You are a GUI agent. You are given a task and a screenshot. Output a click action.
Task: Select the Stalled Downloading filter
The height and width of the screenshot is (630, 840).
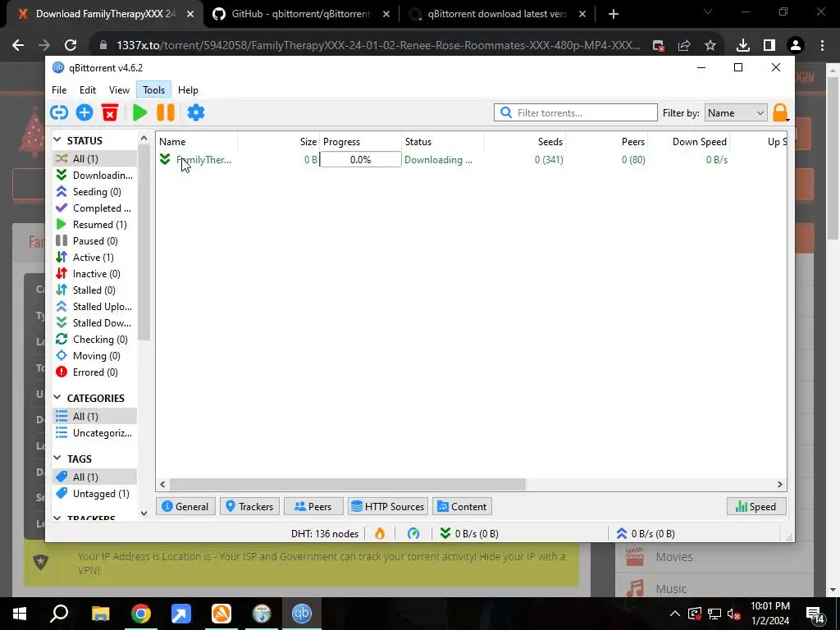point(95,323)
